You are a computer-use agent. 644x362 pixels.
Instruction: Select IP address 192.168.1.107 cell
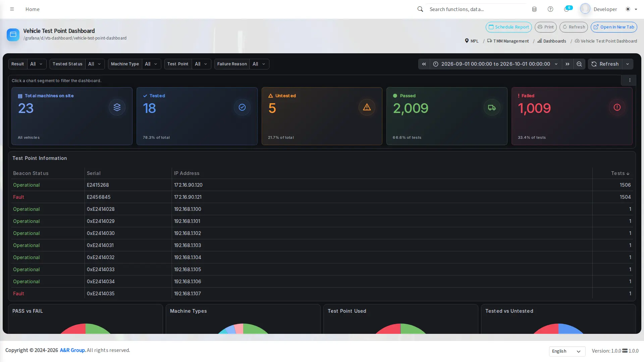pos(382,294)
